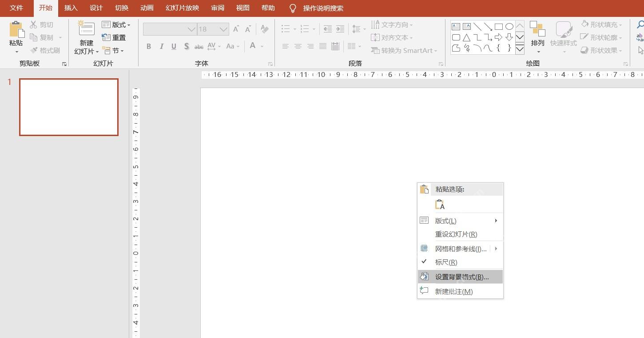This screenshot has width=644, height=338.
Task: Choose 设置背景格式(B)... from the context menu
Action: coord(460,277)
